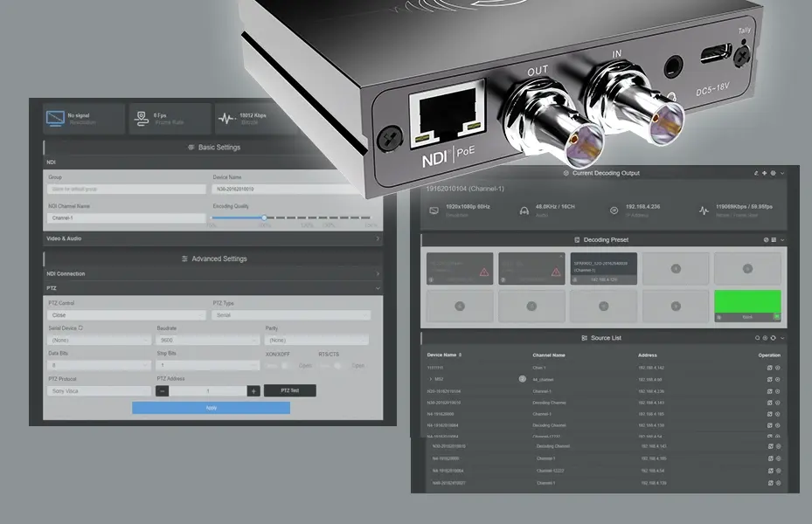Click the decode icon in the 192.168.4.236 row
The height and width of the screenshot is (524, 812).
[769, 391]
